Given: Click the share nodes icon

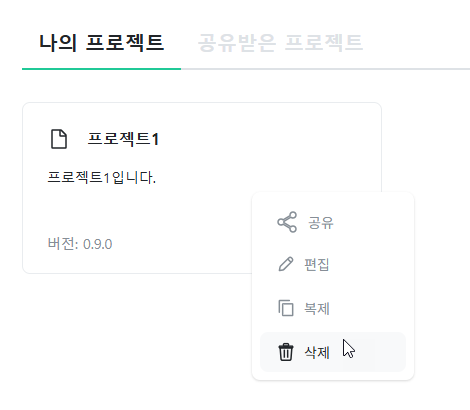Looking at the screenshot, I should click(287, 222).
